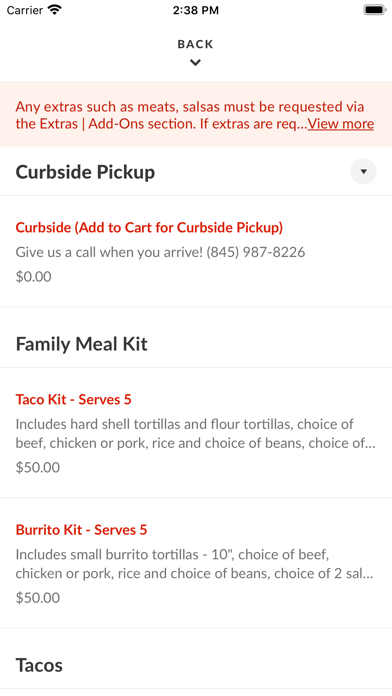
Task: Tap the Wi-Fi icon in status bar
Action: tap(55, 10)
